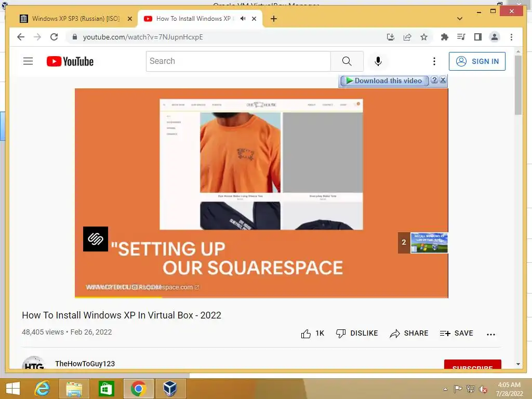Close the How To Install Windows XP tab
The image size is (532, 399).
[254, 19]
